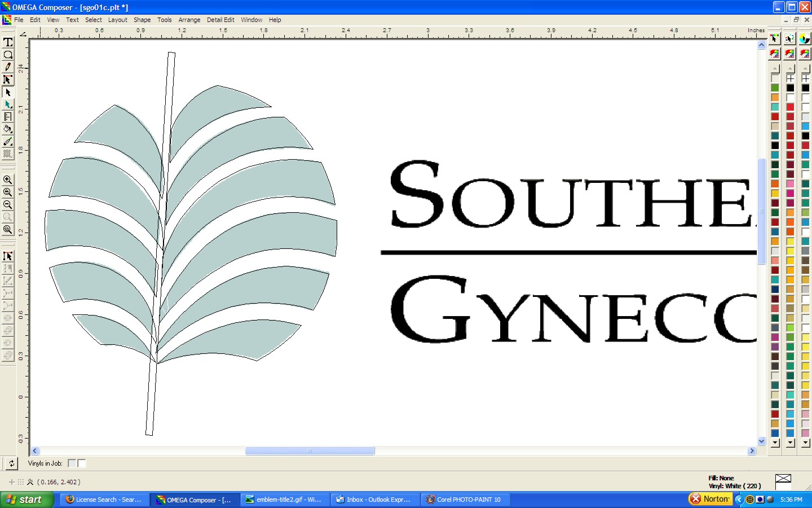Switch to License Search taskbar window
Viewport: 812px width, 508px height.
point(105,500)
